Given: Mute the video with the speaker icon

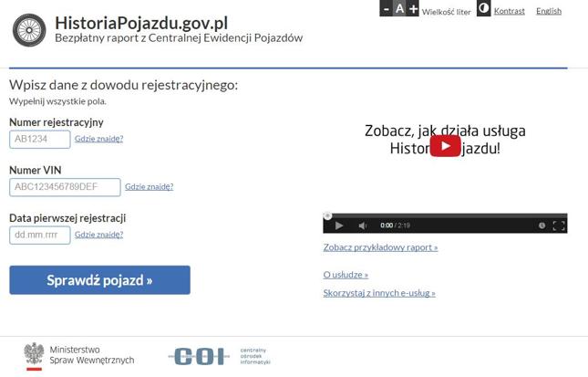Looking at the screenshot, I should tap(363, 225).
